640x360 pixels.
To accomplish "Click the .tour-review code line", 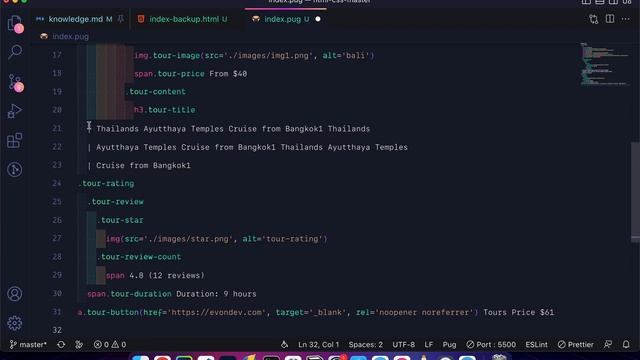I will 116,202.
